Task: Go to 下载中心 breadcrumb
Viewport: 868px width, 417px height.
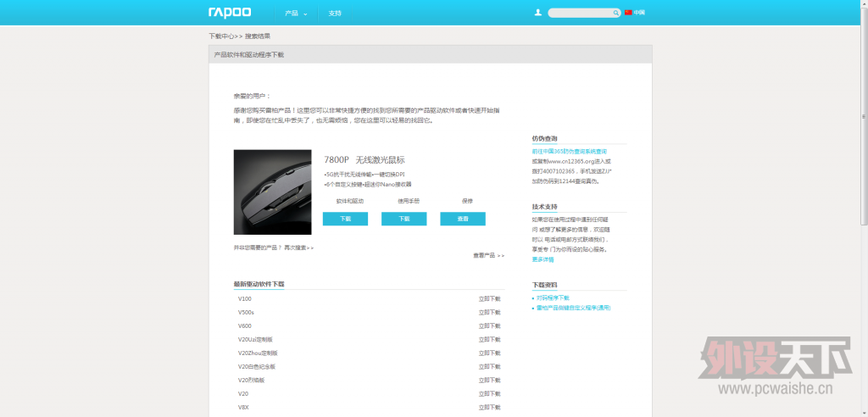Action: click(221, 36)
